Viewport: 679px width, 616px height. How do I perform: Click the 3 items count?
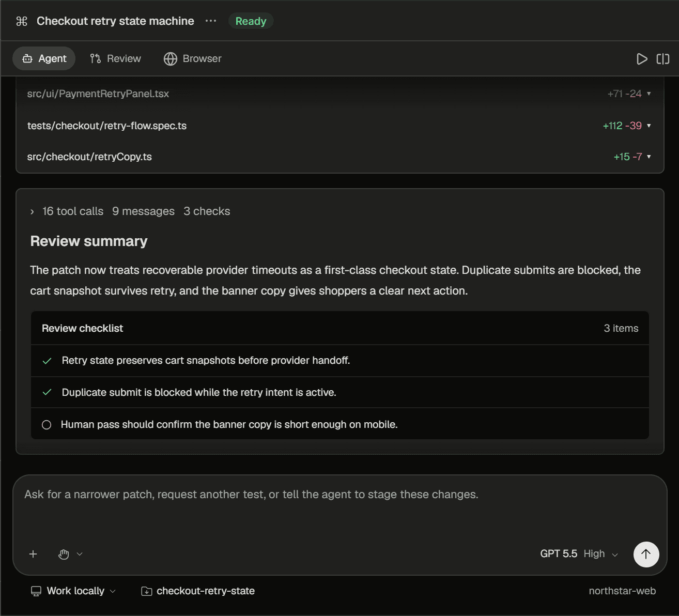tap(621, 328)
